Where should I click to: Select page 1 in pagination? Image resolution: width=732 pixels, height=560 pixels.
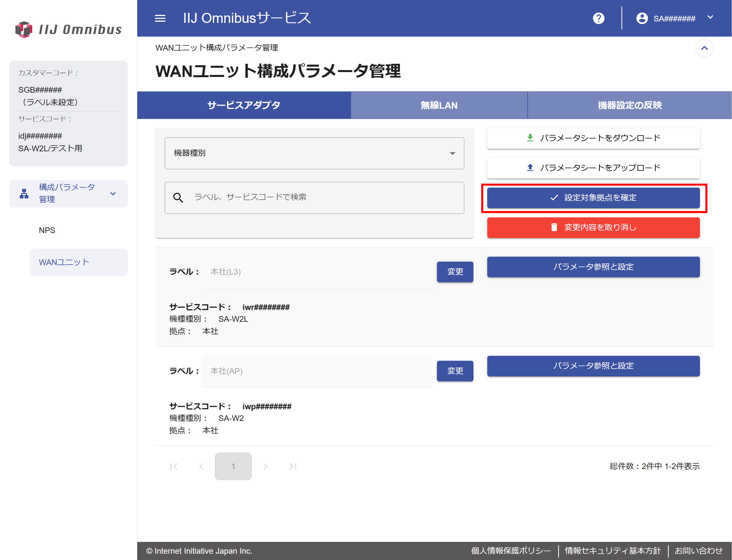click(233, 466)
